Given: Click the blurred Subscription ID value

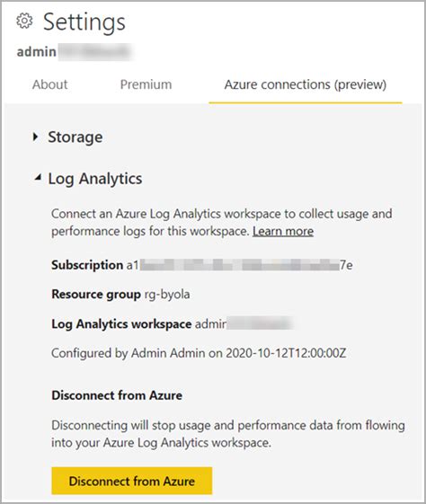Looking at the screenshot, I should 240,265.
